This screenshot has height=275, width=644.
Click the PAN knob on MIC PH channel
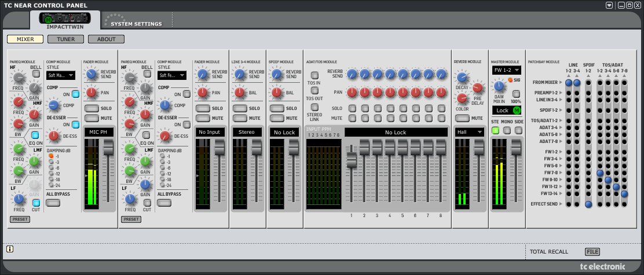point(91,93)
